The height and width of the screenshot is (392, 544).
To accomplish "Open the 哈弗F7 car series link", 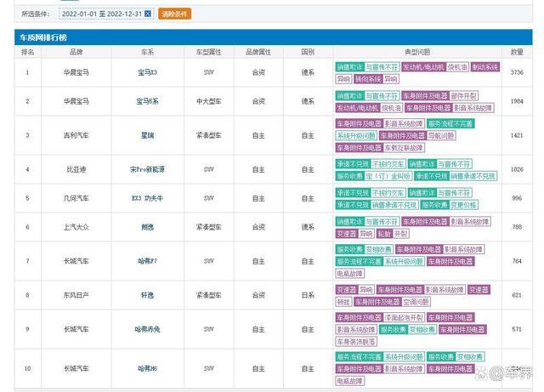I will coord(147,261).
